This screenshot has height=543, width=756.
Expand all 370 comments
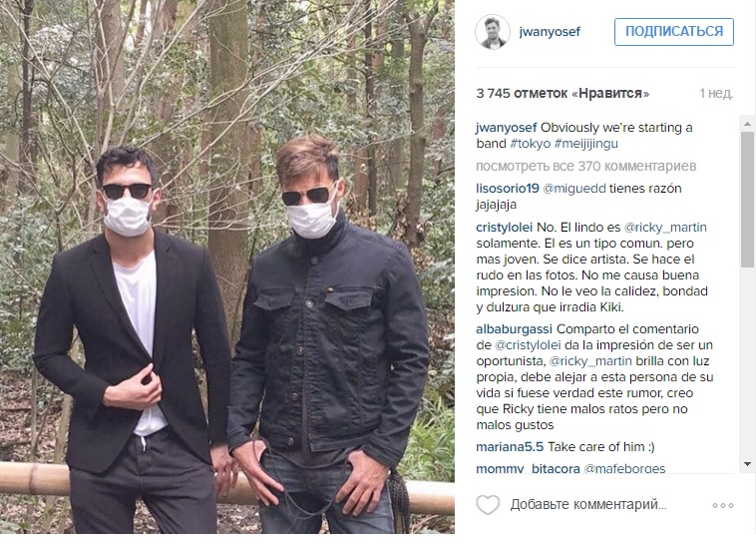(x=585, y=166)
